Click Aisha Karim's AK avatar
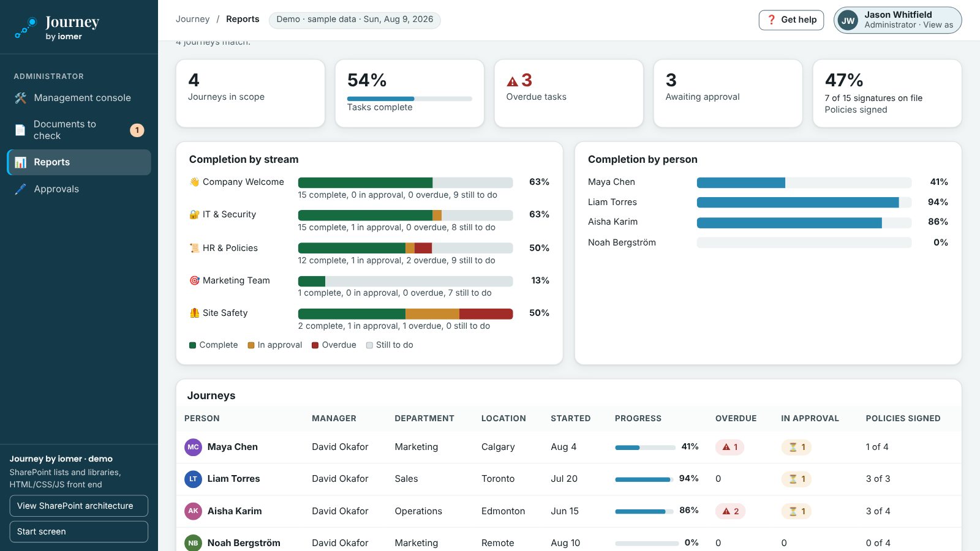The image size is (980, 551). [193, 511]
